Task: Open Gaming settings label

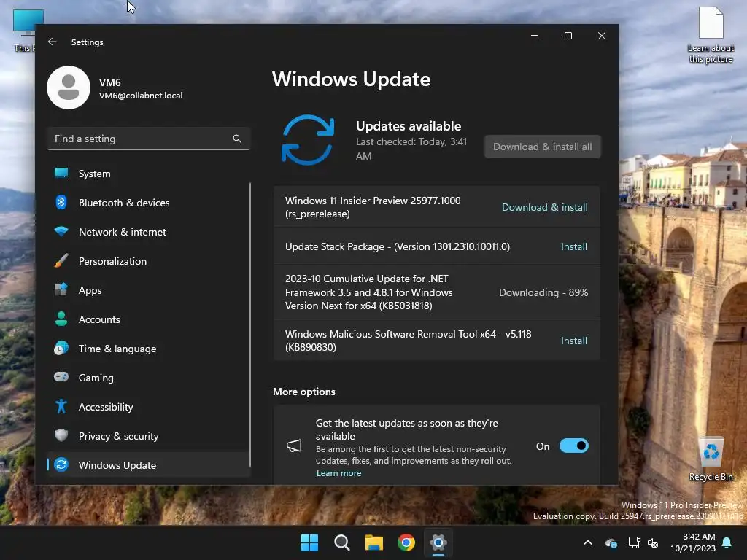Action: [96, 378]
